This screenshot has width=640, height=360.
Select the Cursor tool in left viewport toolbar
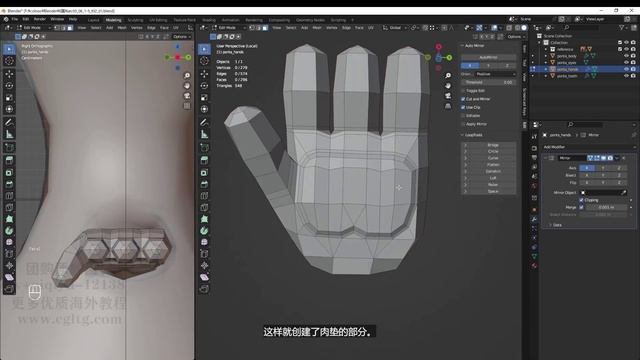(9, 61)
